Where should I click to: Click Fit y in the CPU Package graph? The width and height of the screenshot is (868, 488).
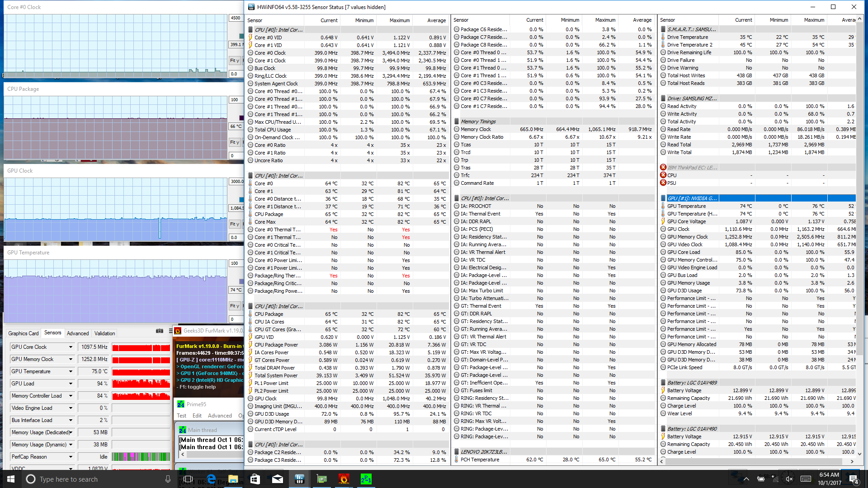click(235, 142)
